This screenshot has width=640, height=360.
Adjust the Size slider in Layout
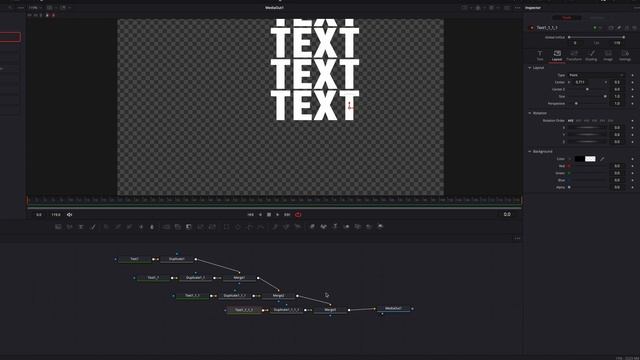coord(587,96)
